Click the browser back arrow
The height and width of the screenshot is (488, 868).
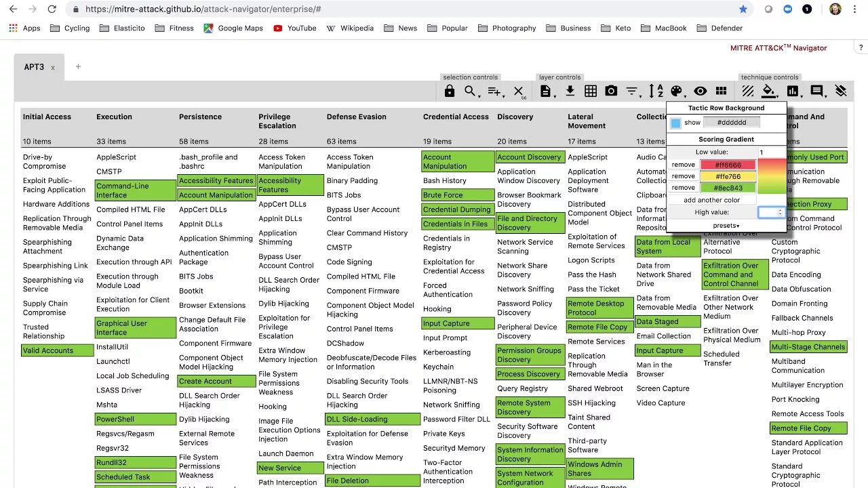pos(13,9)
